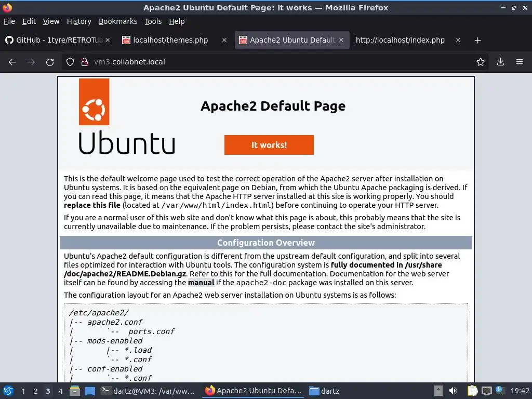This screenshot has height=399, width=532.
Task: Open the Tools menu
Action: point(153,21)
